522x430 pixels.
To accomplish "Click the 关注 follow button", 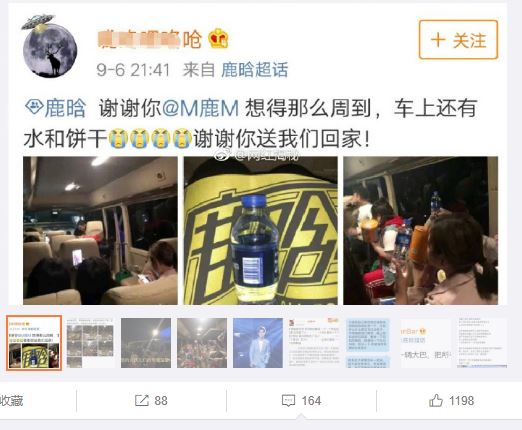I will click(x=458, y=40).
